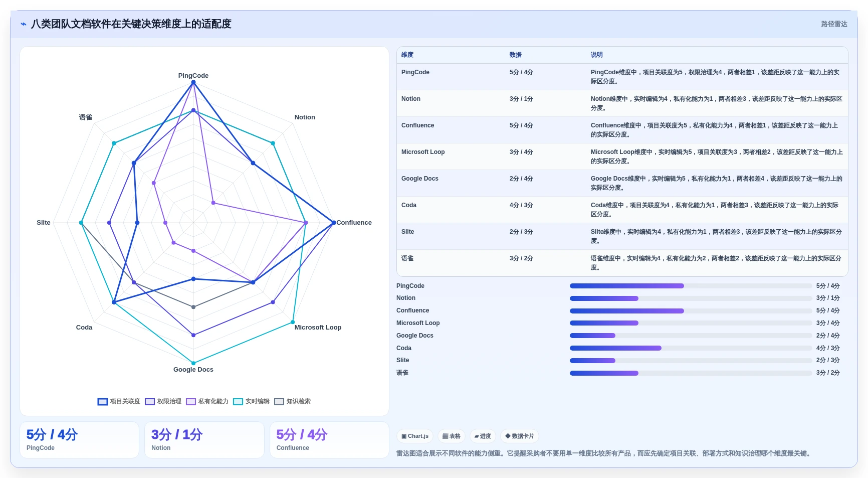Viewport: 868px width, 478px height.
Task: Select the Microsoft Loop table row name
Action: [423, 152]
